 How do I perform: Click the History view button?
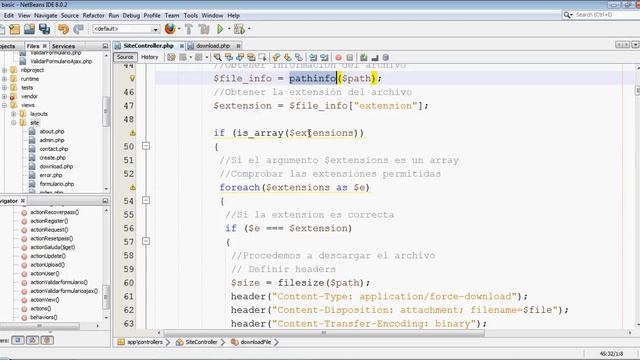pyautogui.click(x=149, y=57)
